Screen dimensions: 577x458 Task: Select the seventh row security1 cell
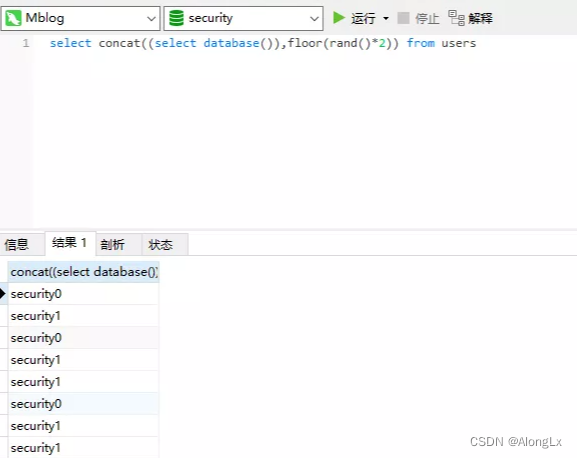tap(83, 426)
